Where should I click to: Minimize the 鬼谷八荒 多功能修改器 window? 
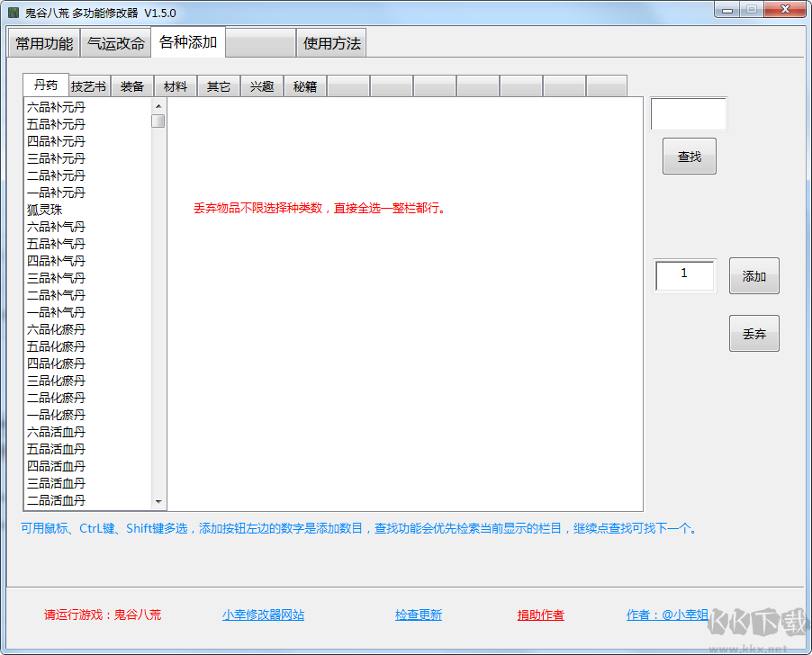[x=727, y=10]
